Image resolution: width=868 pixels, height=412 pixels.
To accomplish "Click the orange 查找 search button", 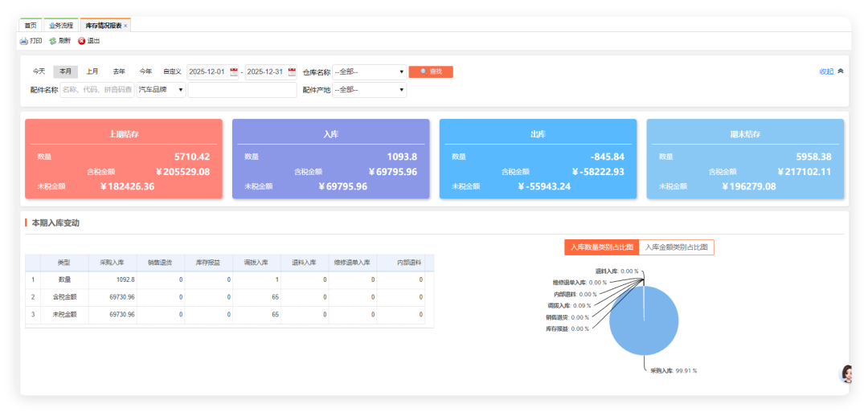I will [431, 72].
